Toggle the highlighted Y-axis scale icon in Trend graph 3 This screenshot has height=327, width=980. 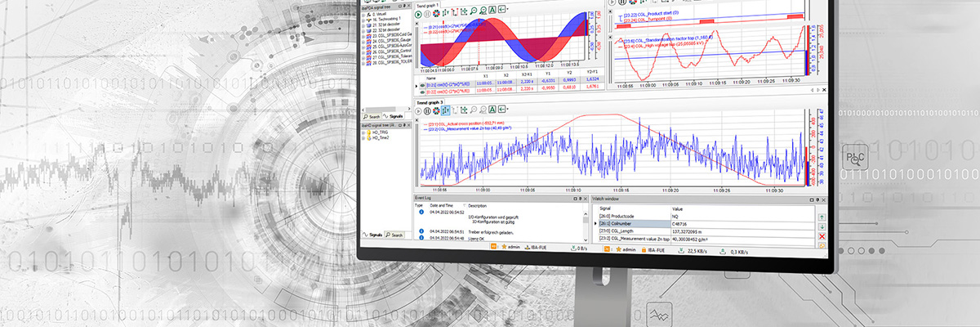[445, 110]
